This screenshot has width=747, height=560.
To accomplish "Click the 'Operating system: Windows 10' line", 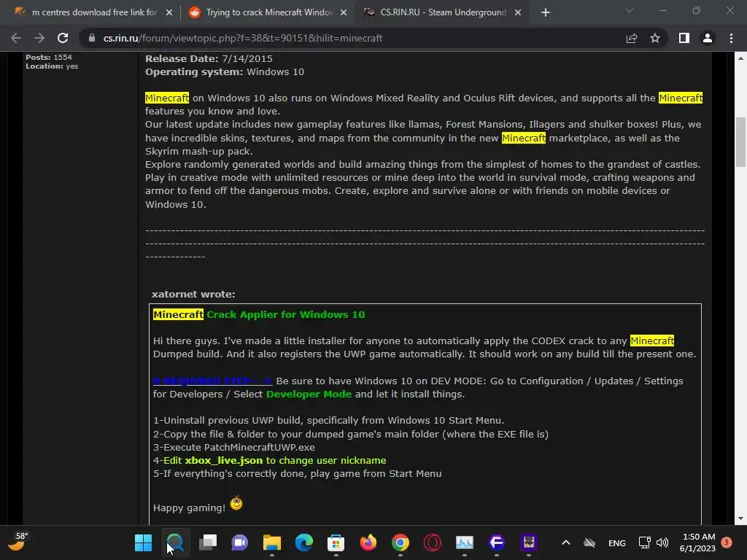I will coord(225,72).
